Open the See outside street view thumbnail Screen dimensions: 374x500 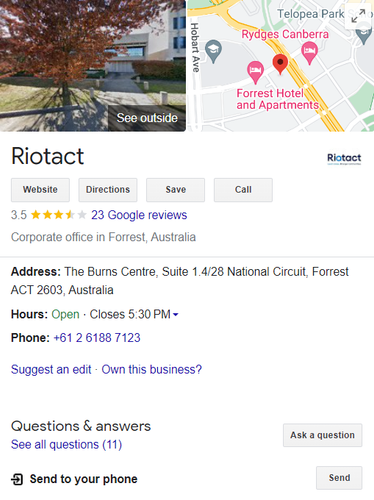tap(93, 66)
